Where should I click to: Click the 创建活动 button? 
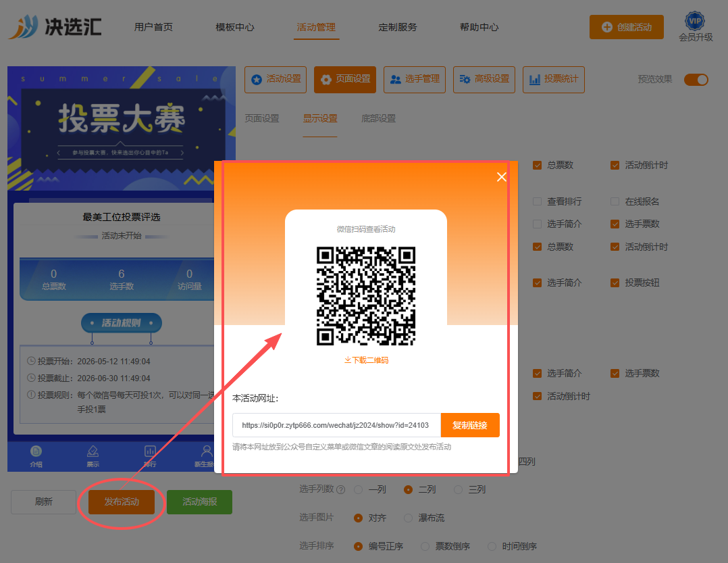click(626, 27)
